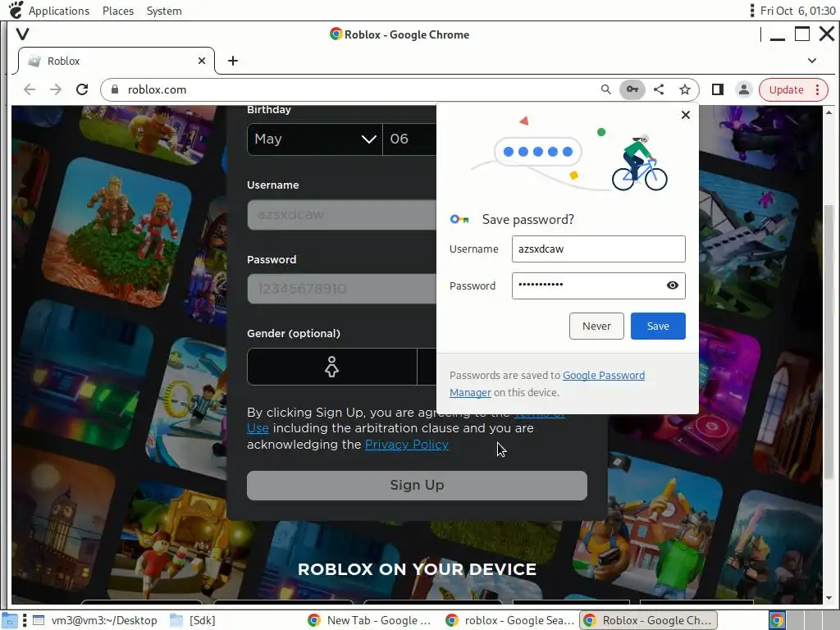This screenshot has width=840, height=630.
Task: Show password with the eye icon
Action: 673,285
